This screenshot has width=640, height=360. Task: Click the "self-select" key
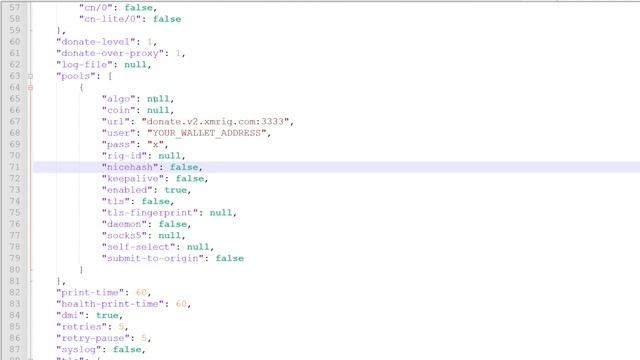click(138, 247)
